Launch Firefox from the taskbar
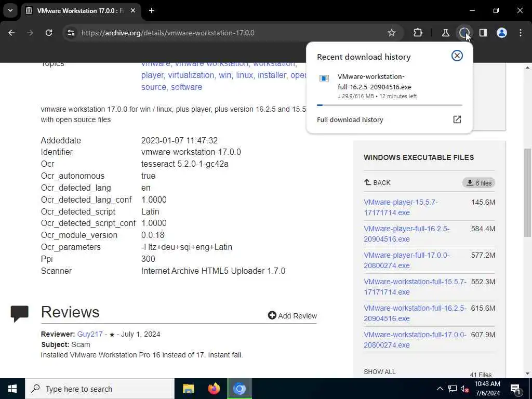Viewport: 532px width, 399px height. point(214,389)
